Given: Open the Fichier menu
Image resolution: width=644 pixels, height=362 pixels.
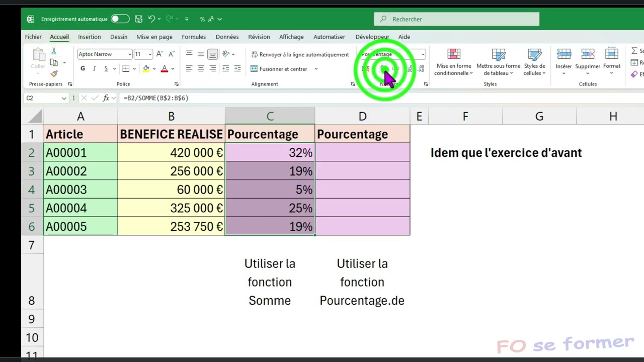Looking at the screenshot, I should point(33,37).
